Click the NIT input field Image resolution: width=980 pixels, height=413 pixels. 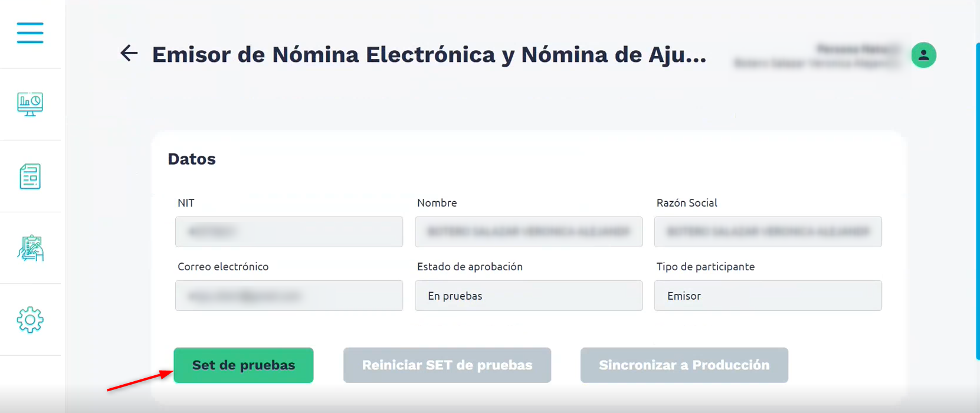pos(289,232)
